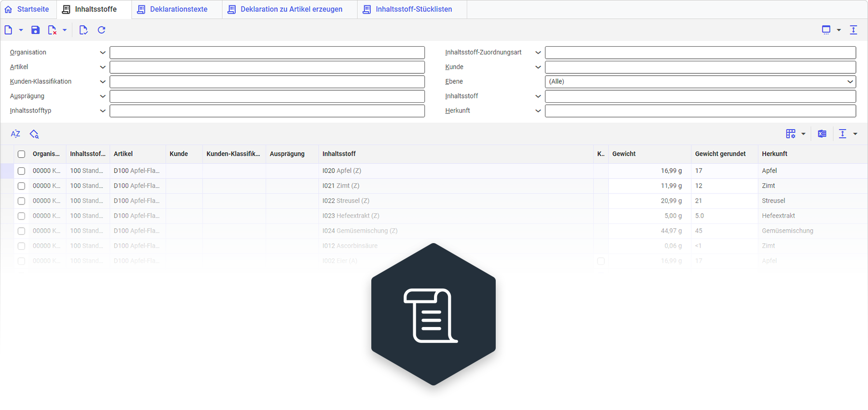The height and width of the screenshot is (410, 868).
Task: Click the document export icon in toolbar
Action: (x=83, y=30)
